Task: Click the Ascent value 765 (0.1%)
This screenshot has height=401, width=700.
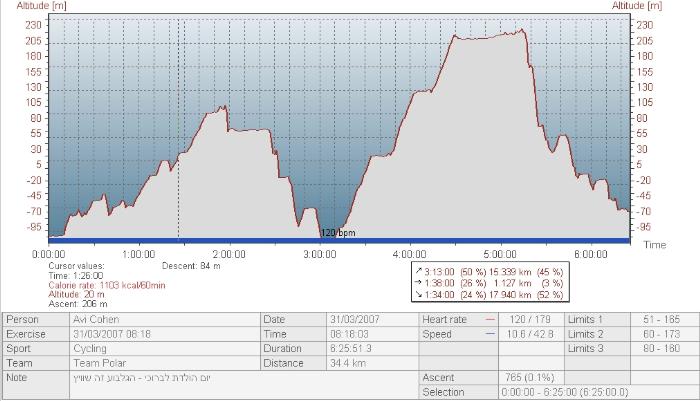Action: point(530,378)
